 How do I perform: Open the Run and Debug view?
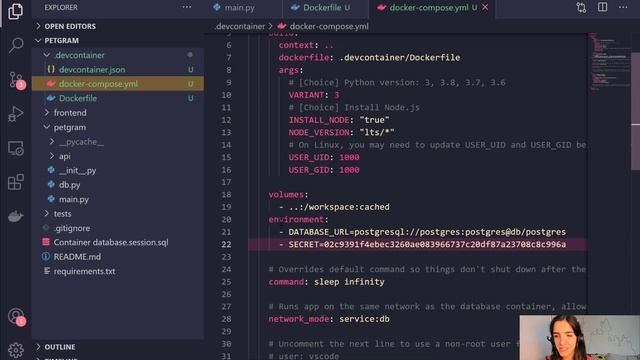(16, 114)
